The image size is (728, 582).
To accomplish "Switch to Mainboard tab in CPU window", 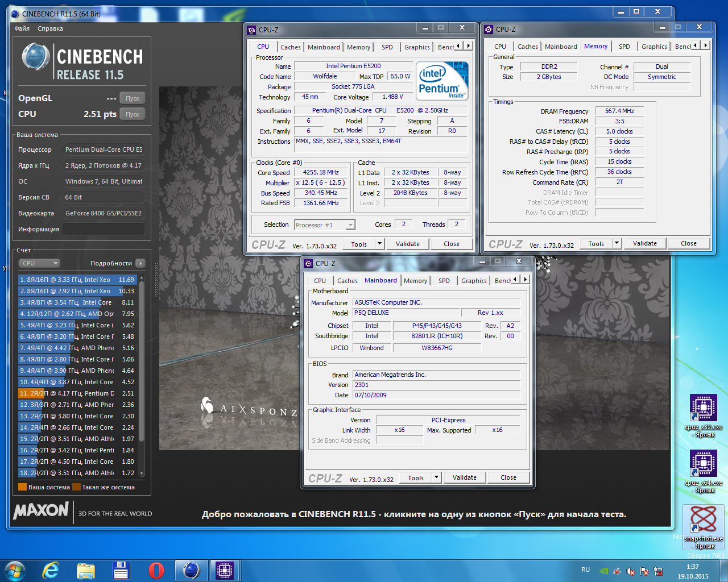I will [x=324, y=47].
